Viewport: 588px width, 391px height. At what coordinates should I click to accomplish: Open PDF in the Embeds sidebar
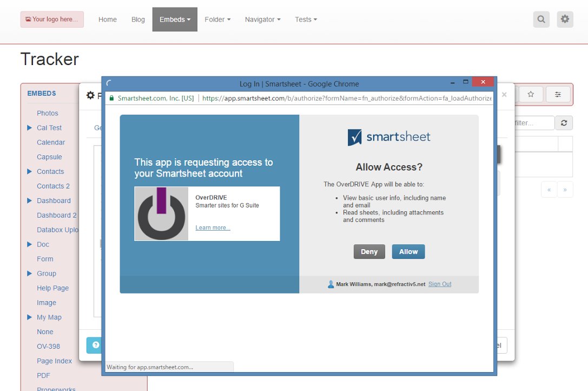point(43,376)
